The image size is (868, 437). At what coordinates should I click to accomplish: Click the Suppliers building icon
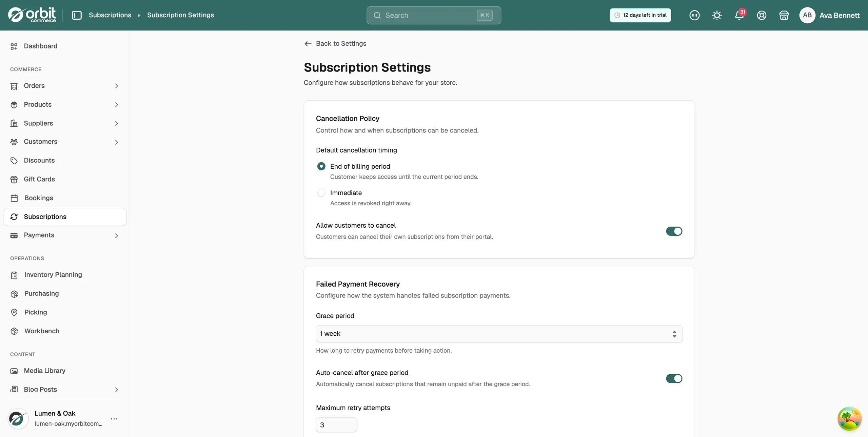[x=14, y=123]
